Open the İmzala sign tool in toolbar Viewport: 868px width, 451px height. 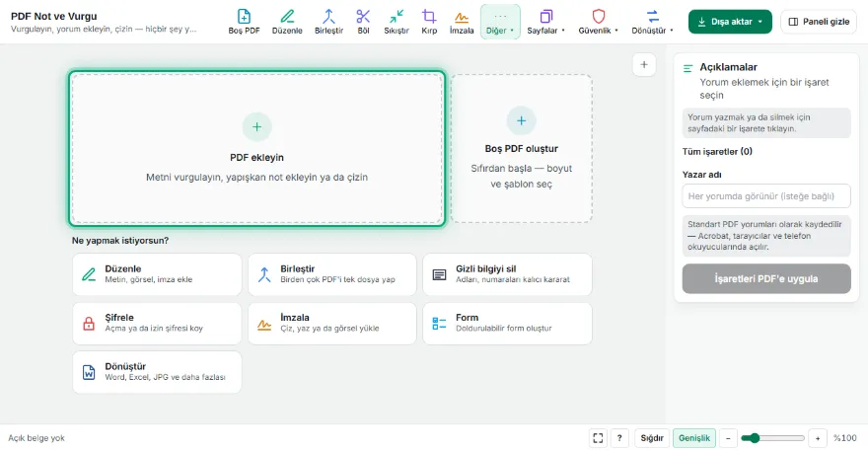[462, 22]
